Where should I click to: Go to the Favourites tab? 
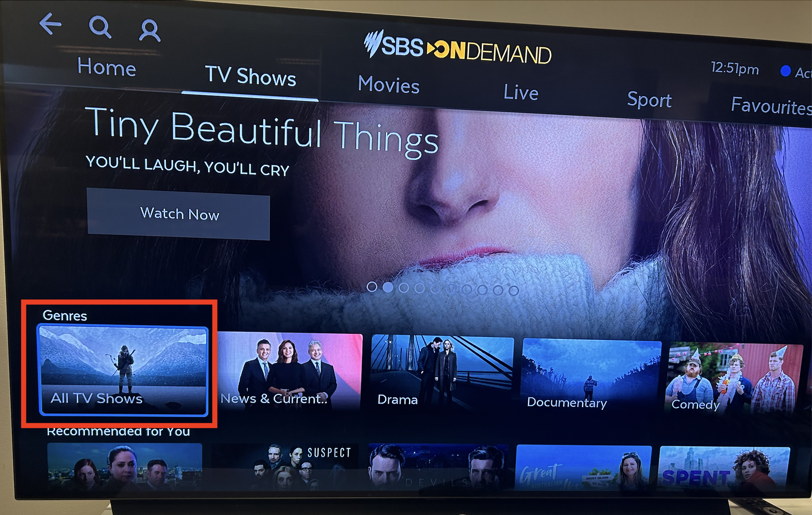pos(771,106)
